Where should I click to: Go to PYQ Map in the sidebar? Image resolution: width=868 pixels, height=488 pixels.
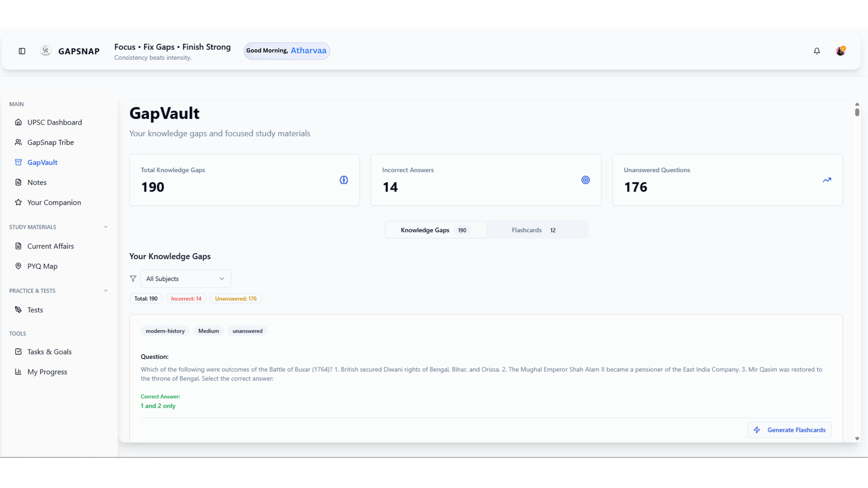(42, 266)
